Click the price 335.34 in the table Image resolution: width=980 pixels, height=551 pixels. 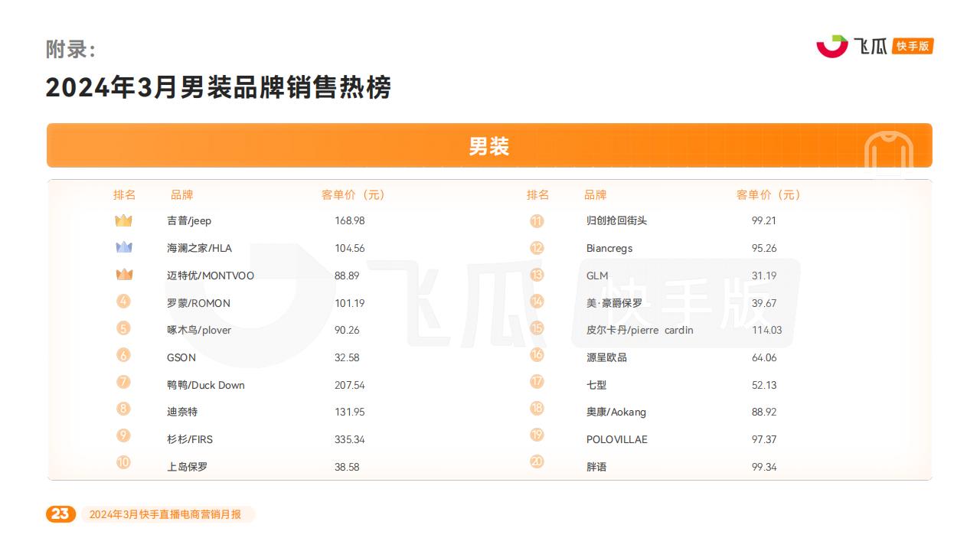[x=349, y=439]
